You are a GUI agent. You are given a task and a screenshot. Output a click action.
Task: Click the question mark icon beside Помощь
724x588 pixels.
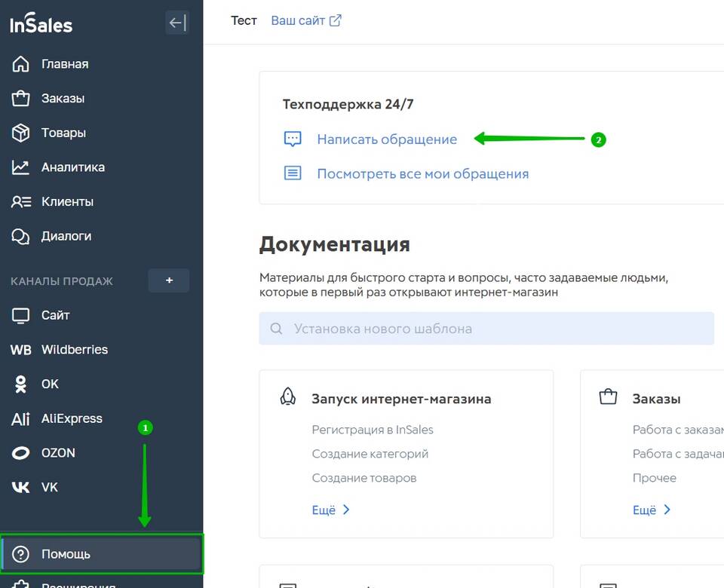point(20,554)
